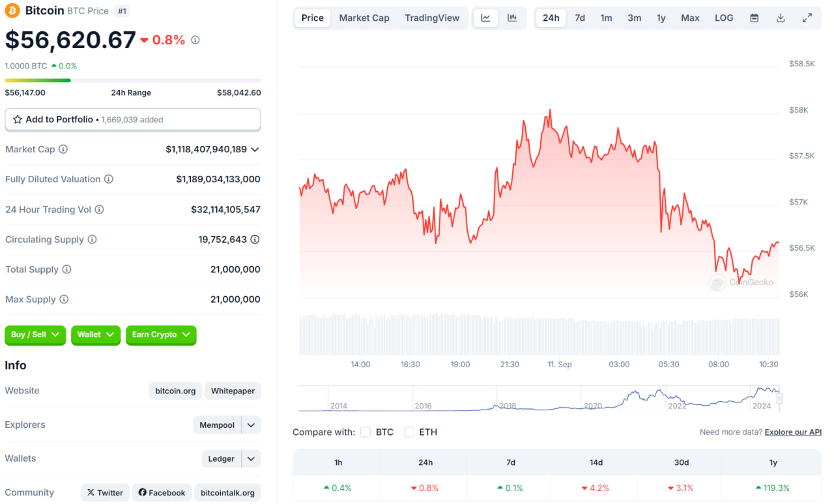This screenshot has height=504, width=834.
Task: Expand Market Cap details chevron
Action: point(255,149)
